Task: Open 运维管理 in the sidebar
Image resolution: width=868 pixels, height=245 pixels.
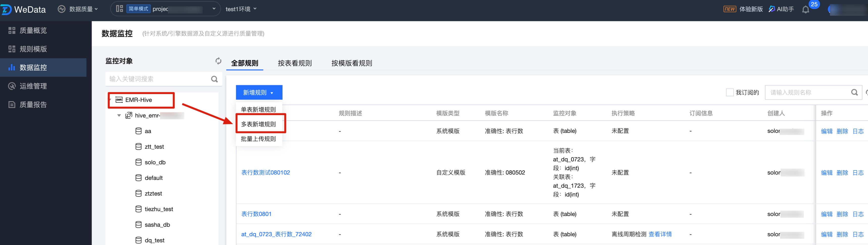Action: point(33,86)
